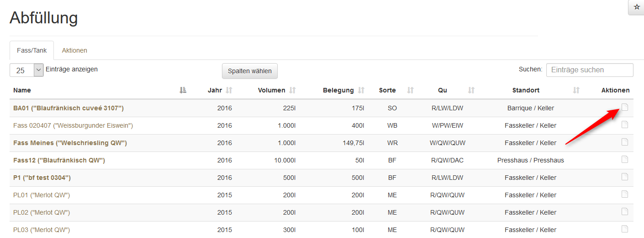Click the action document icon for Fass12

pos(625,159)
